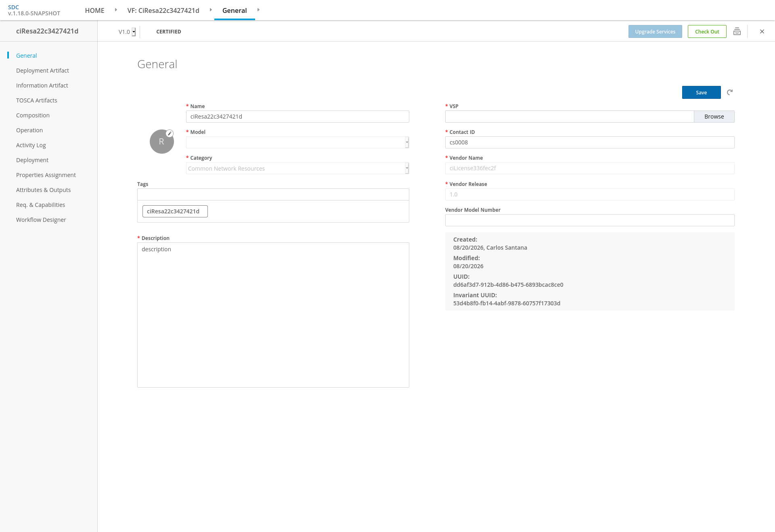Click the Invariant UUID value 53d4b8f0-fb14-4abf-9878-60757f17303d
This screenshot has height=532, width=775.
point(507,303)
